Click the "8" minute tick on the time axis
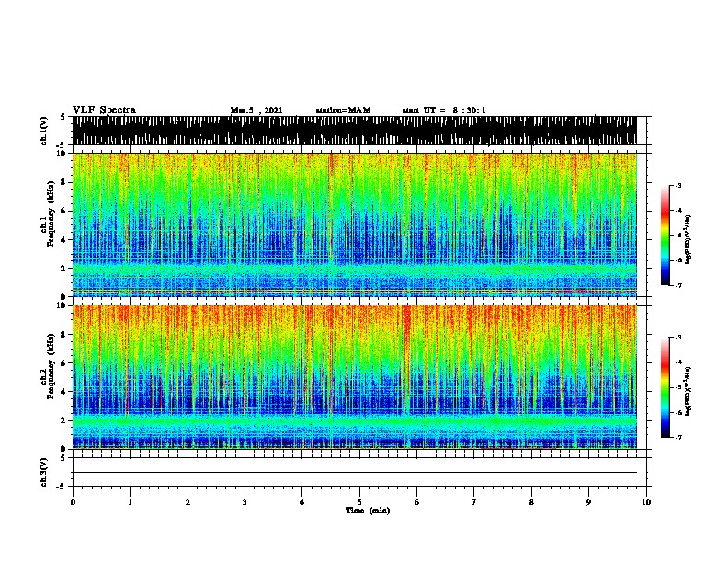This screenshot has height=563, width=728. click(x=531, y=502)
